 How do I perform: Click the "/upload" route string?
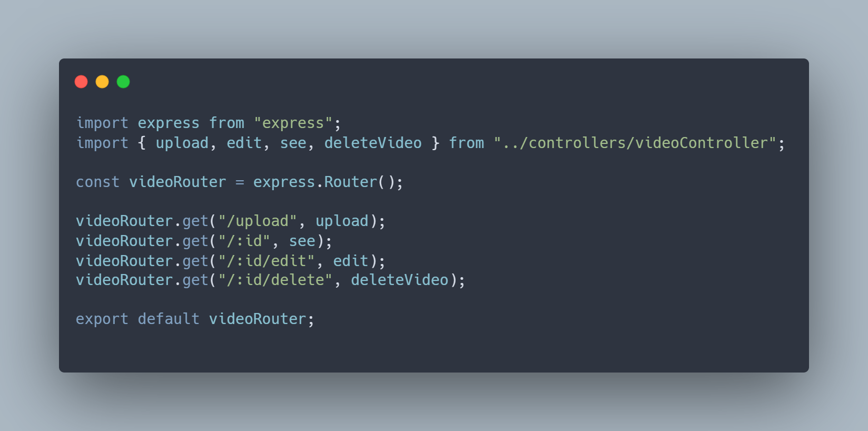tap(258, 221)
